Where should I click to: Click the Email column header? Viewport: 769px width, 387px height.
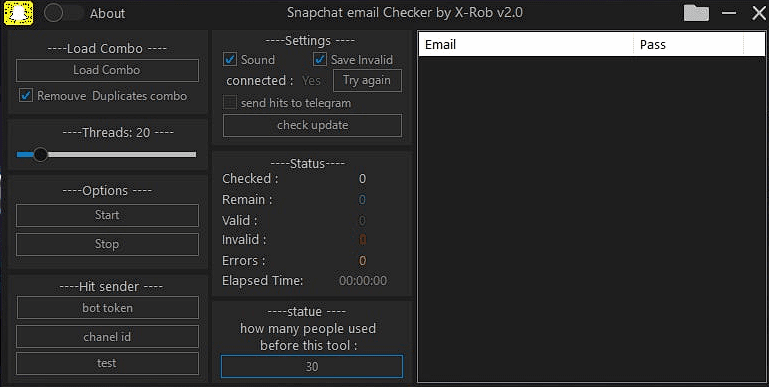click(x=526, y=45)
